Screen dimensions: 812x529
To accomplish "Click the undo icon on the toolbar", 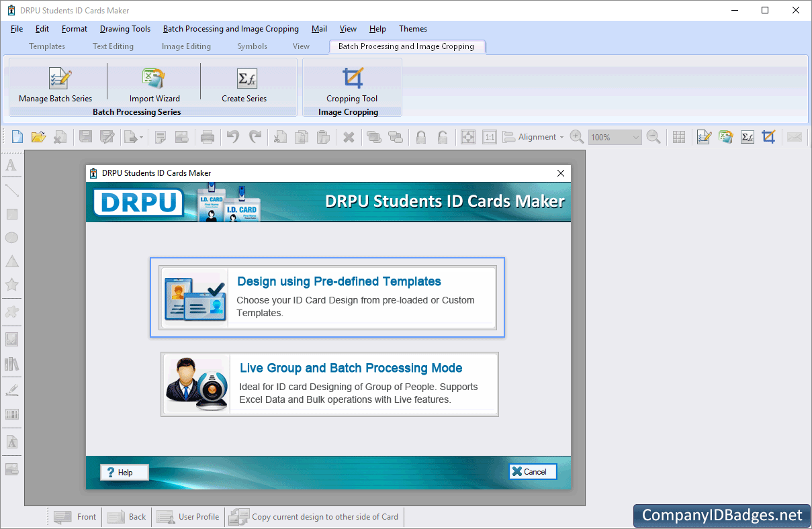I will tap(233, 136).
